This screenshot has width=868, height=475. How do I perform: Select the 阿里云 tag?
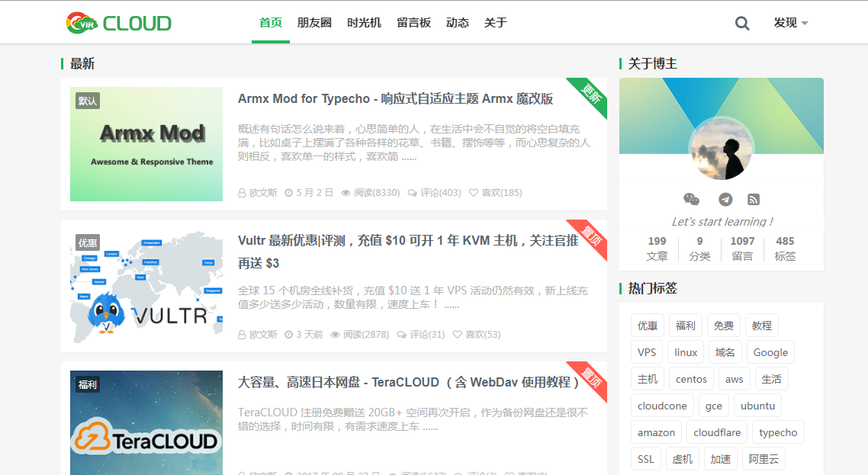tap(764, 458)
